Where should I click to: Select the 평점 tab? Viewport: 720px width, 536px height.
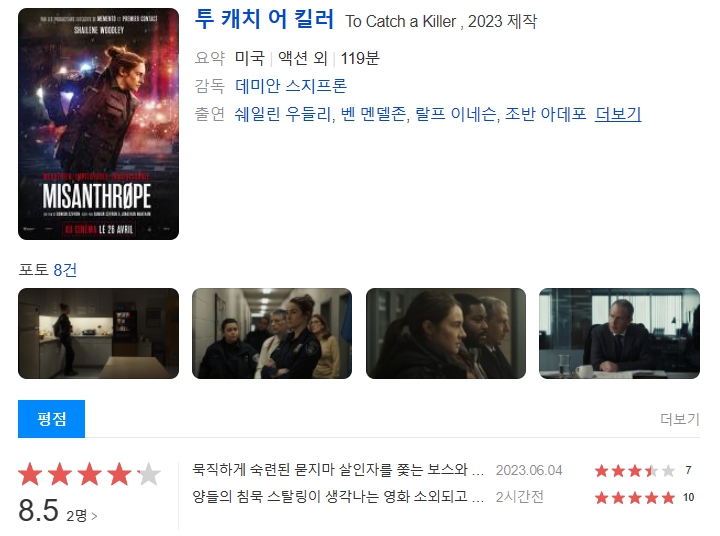point(51,419)
